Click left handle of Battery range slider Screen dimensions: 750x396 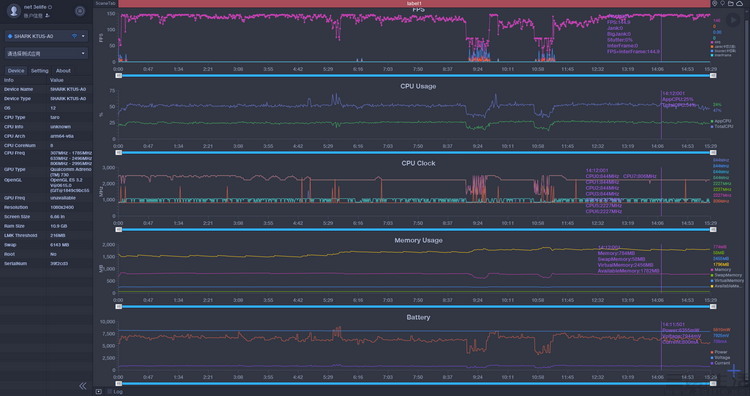click(x=119, y=384)
